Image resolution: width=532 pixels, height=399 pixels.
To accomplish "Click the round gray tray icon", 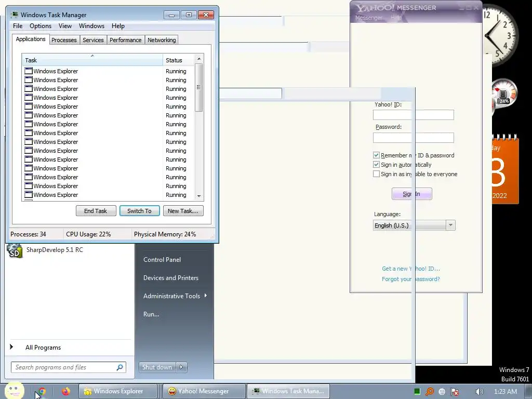I will 442,392.
